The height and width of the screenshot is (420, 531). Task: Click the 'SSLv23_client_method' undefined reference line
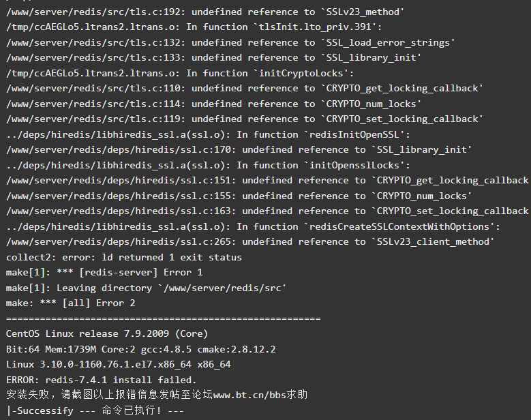click(250, 241)
